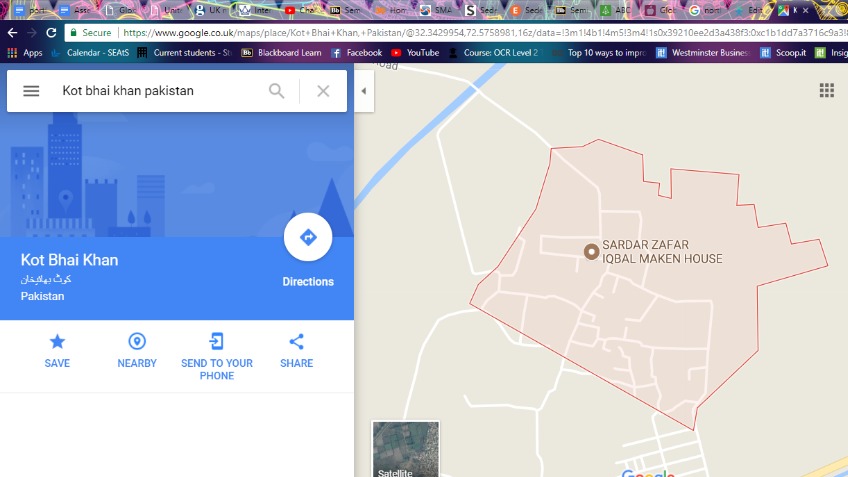Click the blue Directions arrow button
The height and width of the screenshot is (477, 848).
pyautogui.click(x=308, y=237)
